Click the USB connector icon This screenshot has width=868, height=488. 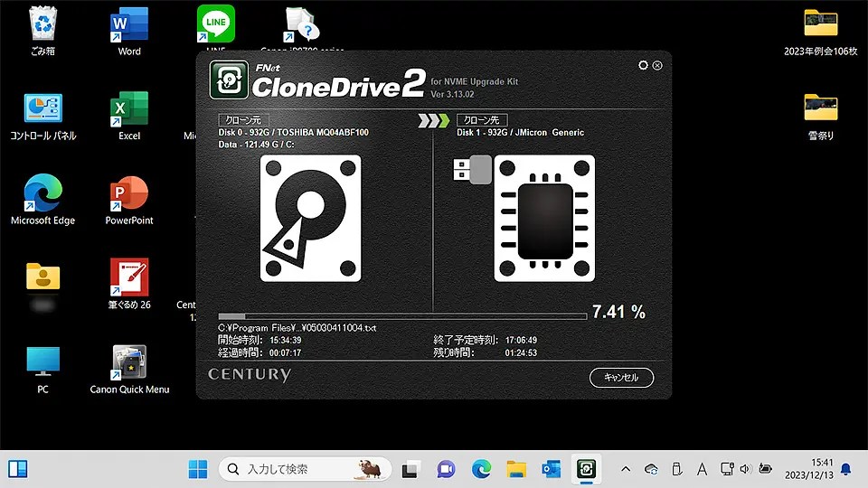tap(472, 169)
